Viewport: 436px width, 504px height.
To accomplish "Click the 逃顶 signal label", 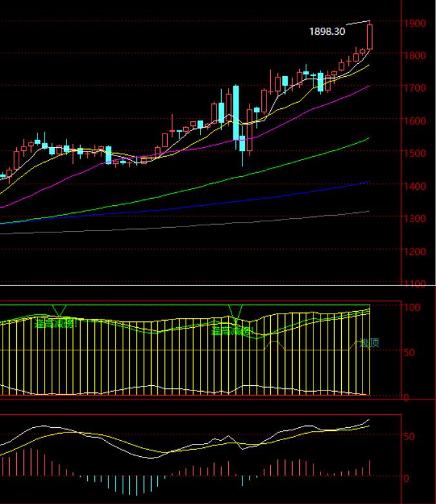I will coord(370,343).
